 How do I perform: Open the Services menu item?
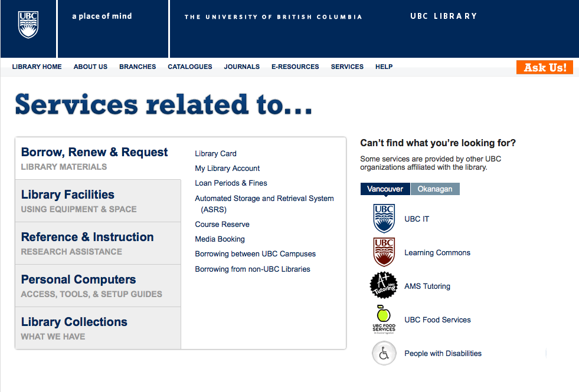(x=347, y=67)
